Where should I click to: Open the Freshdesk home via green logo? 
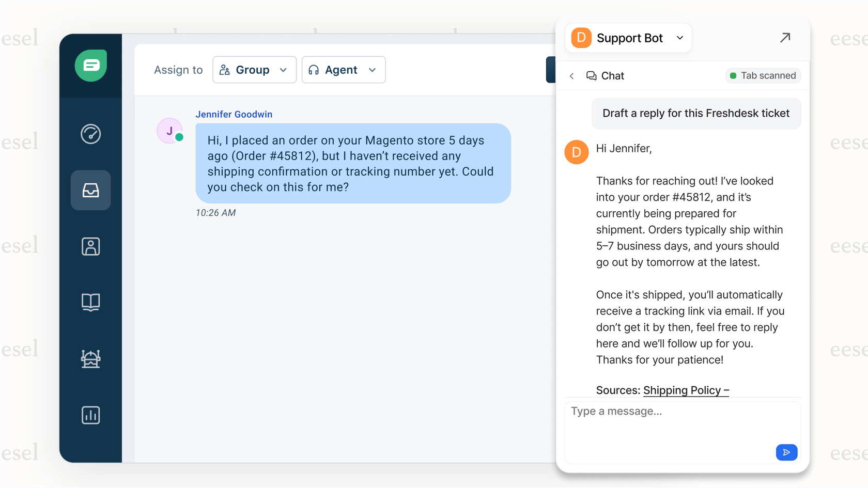90,65
